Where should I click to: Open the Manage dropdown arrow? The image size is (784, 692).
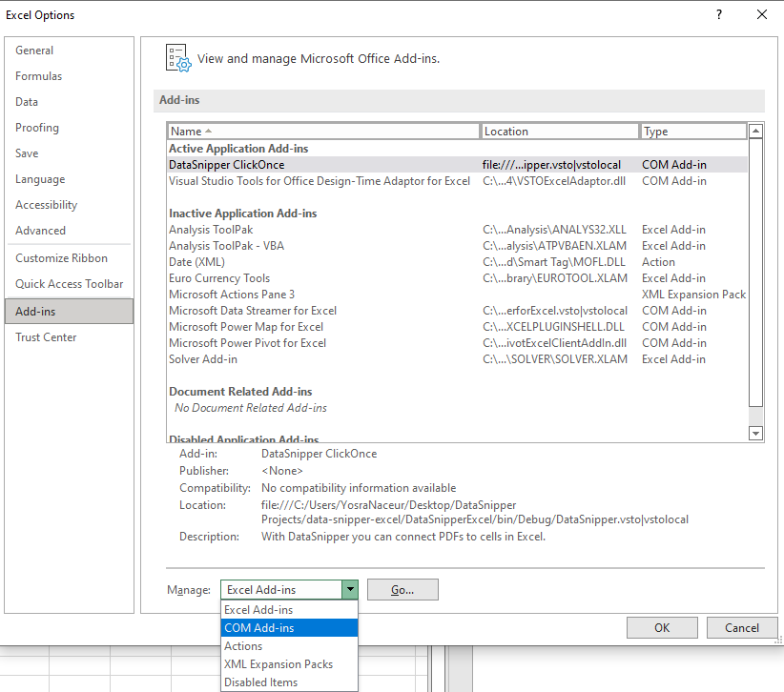click(350, 589)
